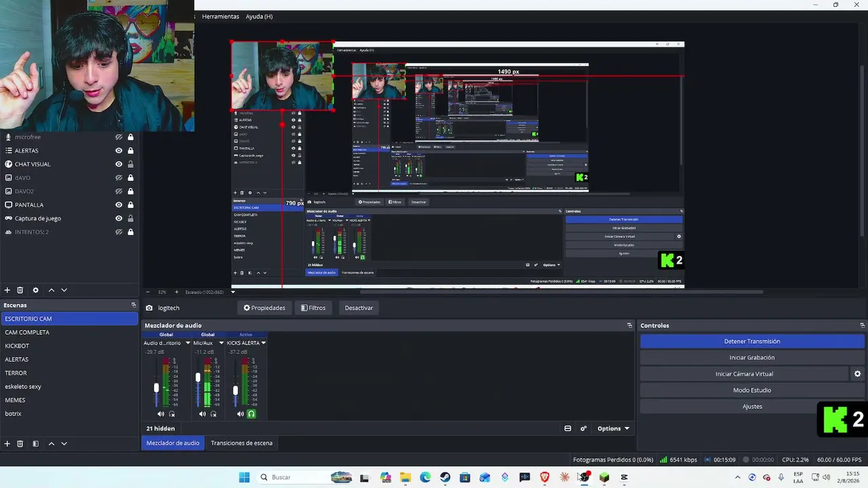Show the dAVO source
The width and height of the screenshot is (868, 488).
[119, 178]
